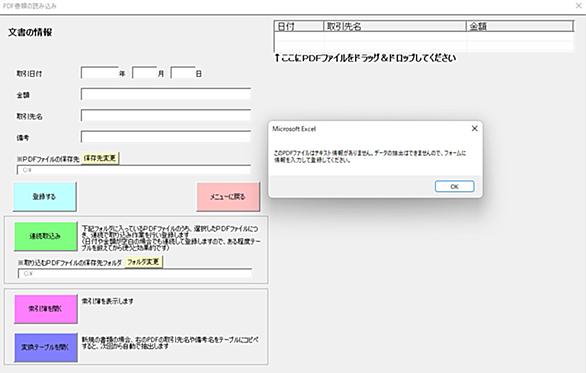Click the 索引簿を表示します description

(x=108, y=301)
